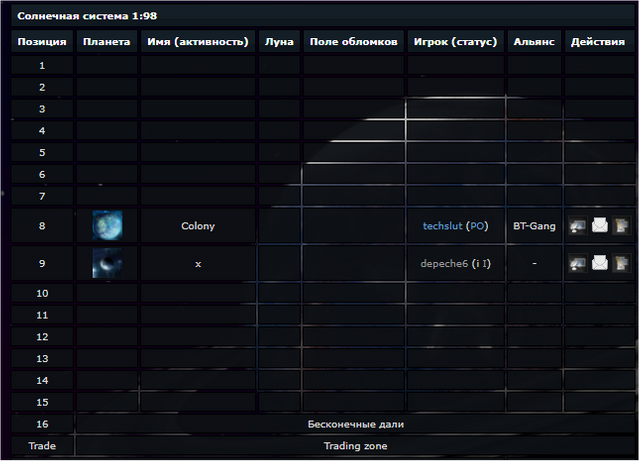The height and width of the screenshot is (462, 640).
Task: Click the Имя (активность) column header
Action: [x=198, y=42]
